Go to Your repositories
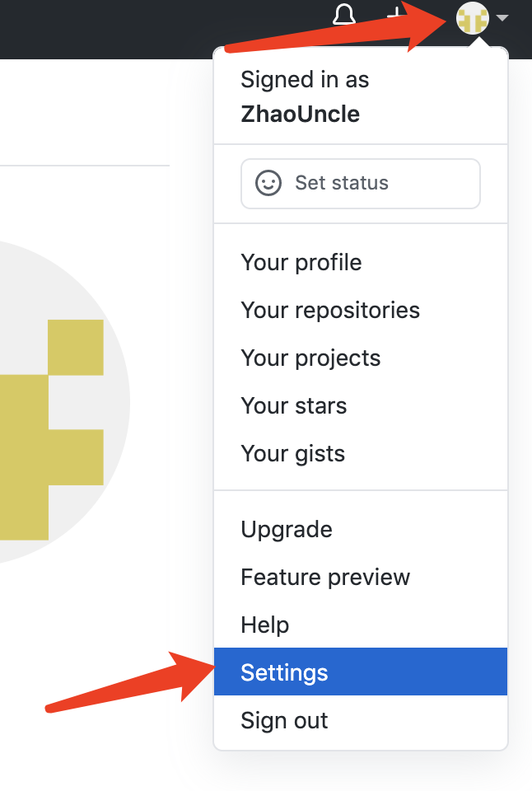The width and height of the screenshot is (532, 791). point(329,311)
